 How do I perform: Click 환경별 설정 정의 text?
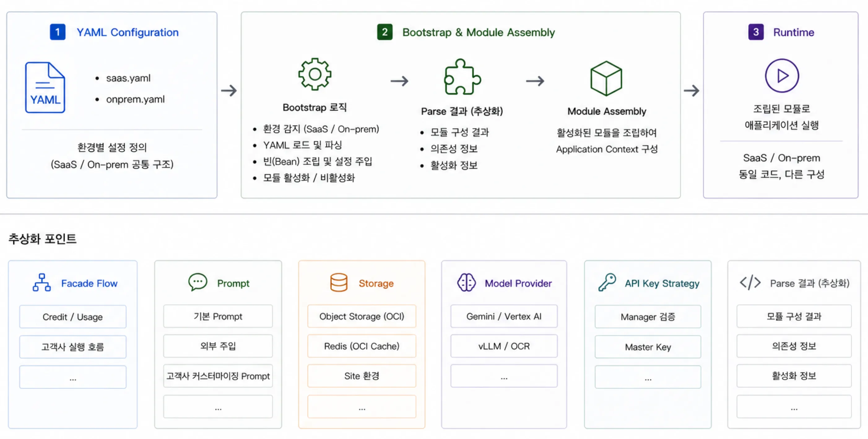[x=112, y=147]
